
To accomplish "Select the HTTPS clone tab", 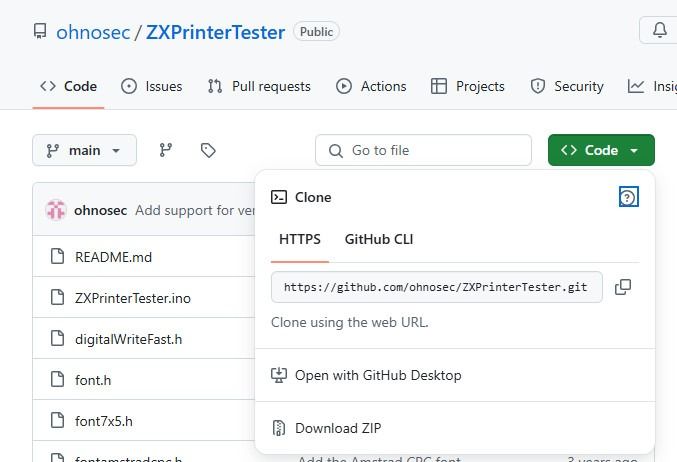I will [300, 239].
